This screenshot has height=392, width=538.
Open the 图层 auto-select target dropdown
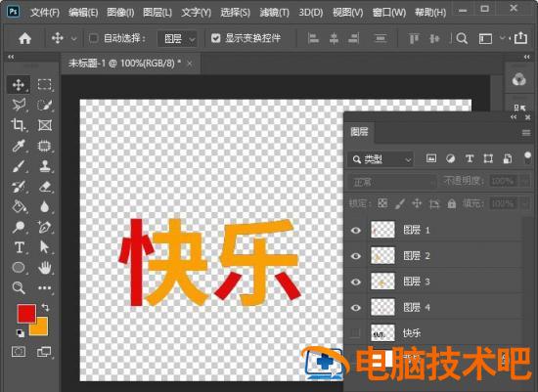coord(177,38)
